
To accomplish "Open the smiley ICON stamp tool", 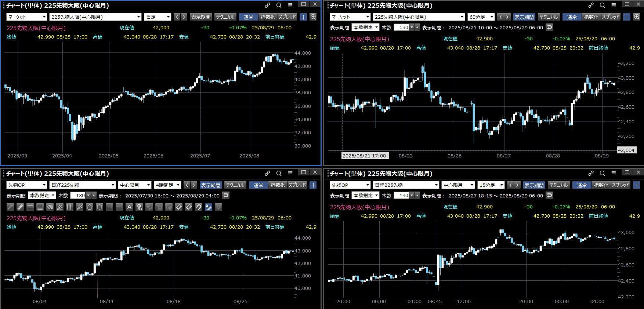I will point(139,207).
